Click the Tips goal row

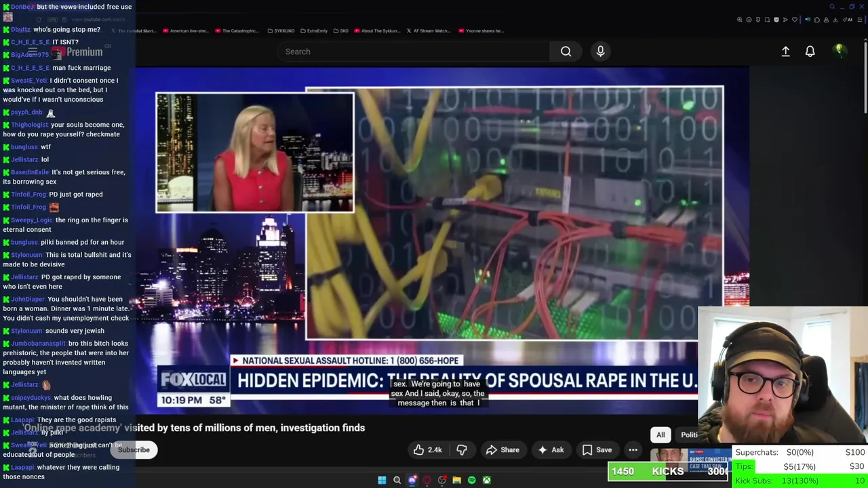tap(800, 466)
